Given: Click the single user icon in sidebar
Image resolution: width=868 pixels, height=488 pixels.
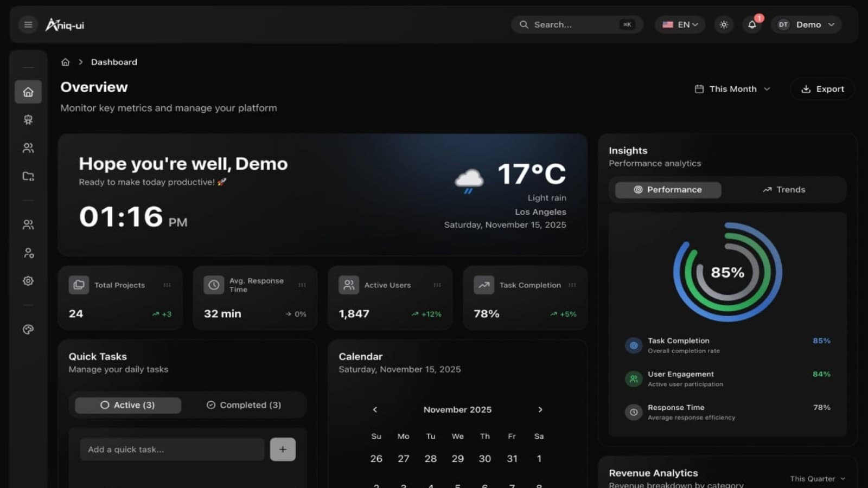Looking at the screenshot, I should 28,253.
